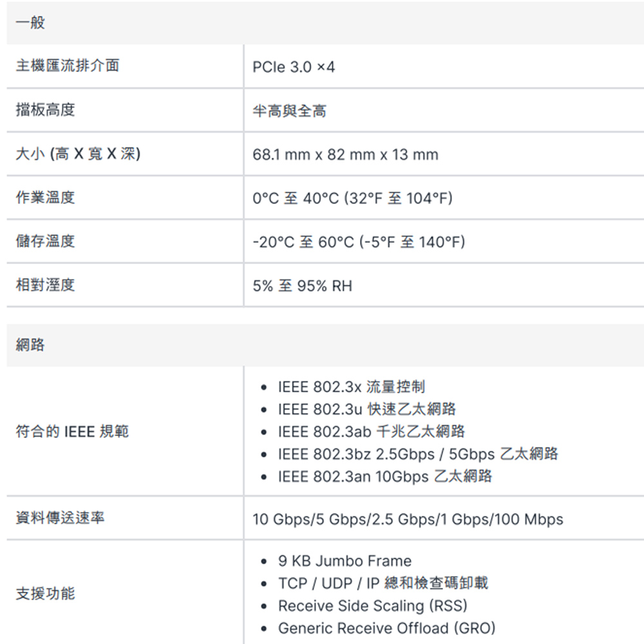644x644 pixels.
Task: Click the 資料傳送速率 row label
Action: pyautogui.click(x=61, y=518)
